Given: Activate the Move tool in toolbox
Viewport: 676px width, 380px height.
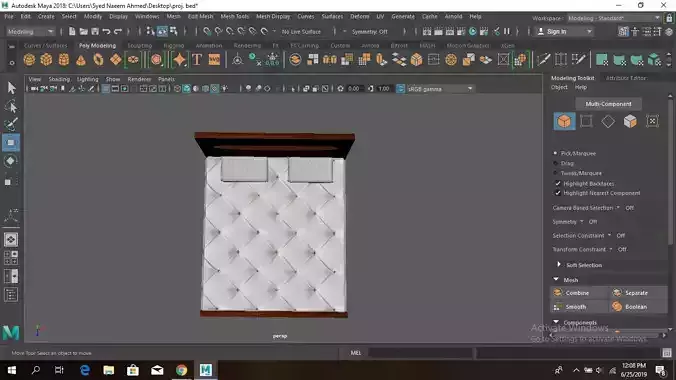Looking at the screenshot, I should 11,143.
